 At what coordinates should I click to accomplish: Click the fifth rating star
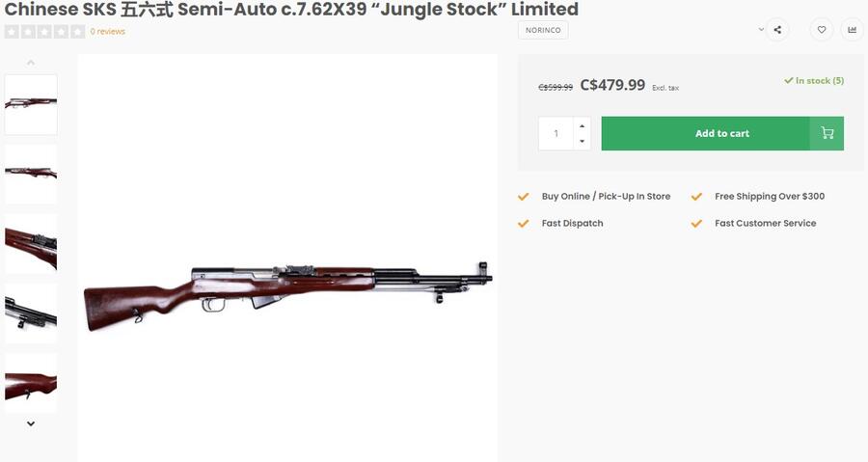[x=78, y=32]
